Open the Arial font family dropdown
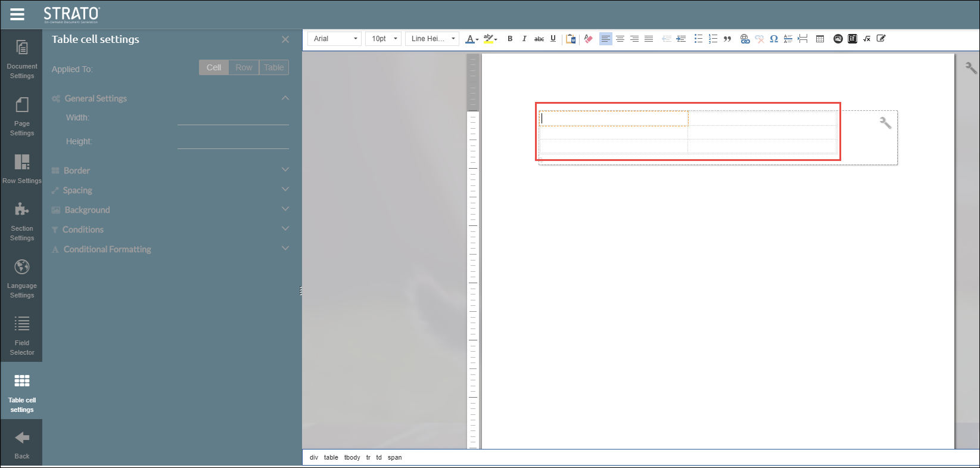Image resolution: width=980 pixels, height=468 pixels. (x=335, y=39)
